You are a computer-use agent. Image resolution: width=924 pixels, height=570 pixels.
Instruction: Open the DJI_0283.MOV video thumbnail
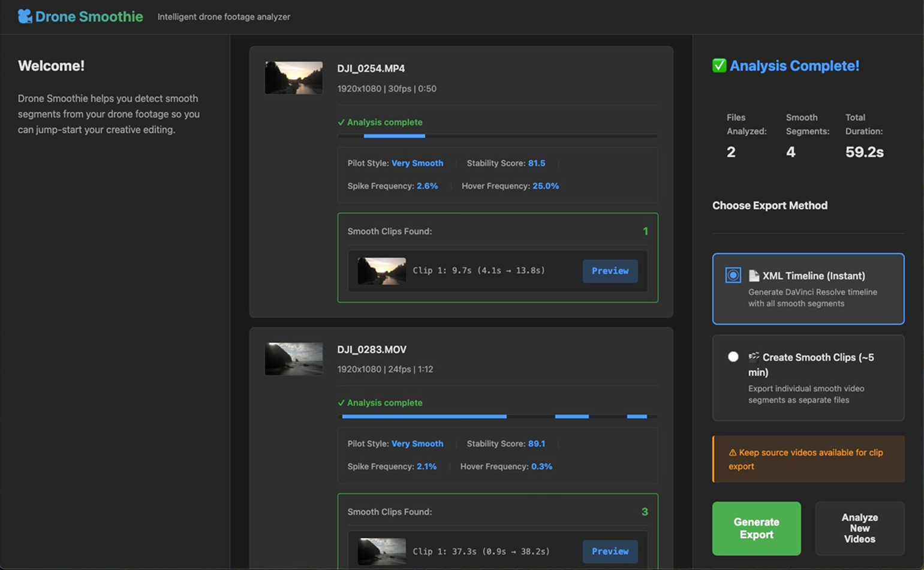294,358
